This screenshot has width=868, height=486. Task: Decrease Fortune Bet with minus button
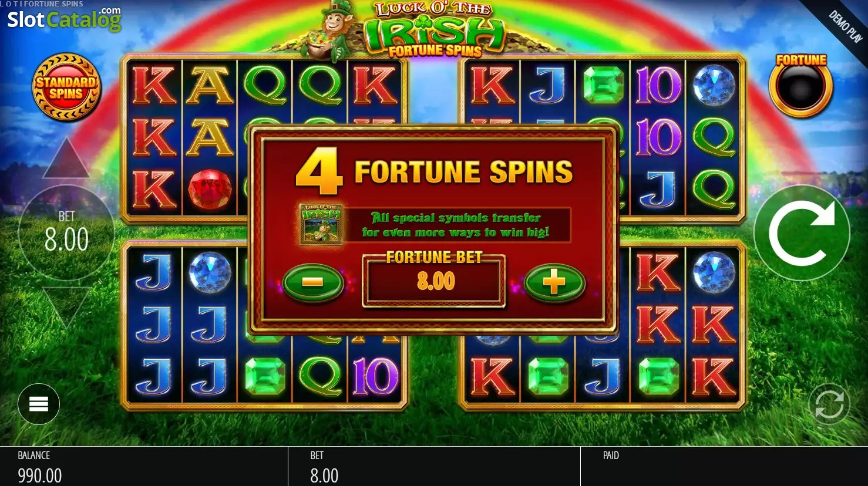click(313, 282)
